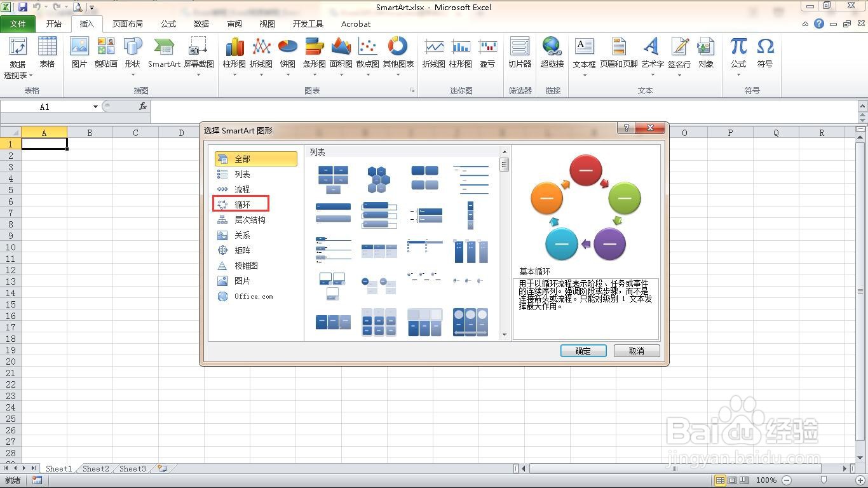The width and height of the screenshot is (868, 488).
Task: Insert a line sparkline (迷你图折线图)
Action: (434, 53)
